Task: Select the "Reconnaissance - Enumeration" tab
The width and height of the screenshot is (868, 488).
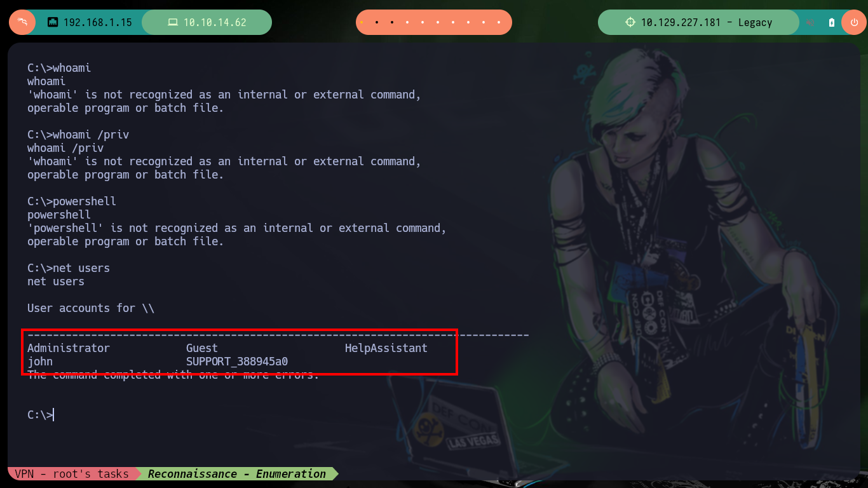Action: [x=236, y=474]
